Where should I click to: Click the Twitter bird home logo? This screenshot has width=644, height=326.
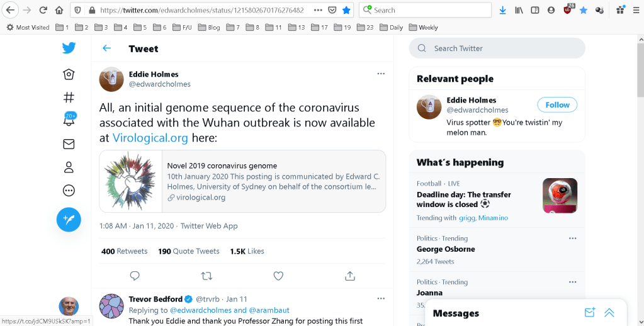(69, 48)
